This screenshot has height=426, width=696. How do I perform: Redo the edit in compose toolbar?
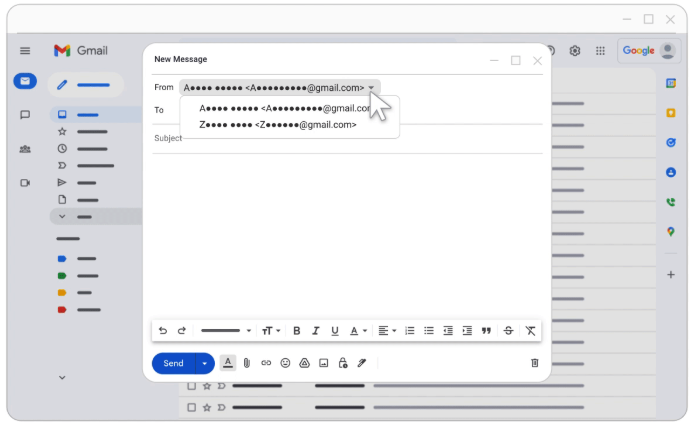182,331
